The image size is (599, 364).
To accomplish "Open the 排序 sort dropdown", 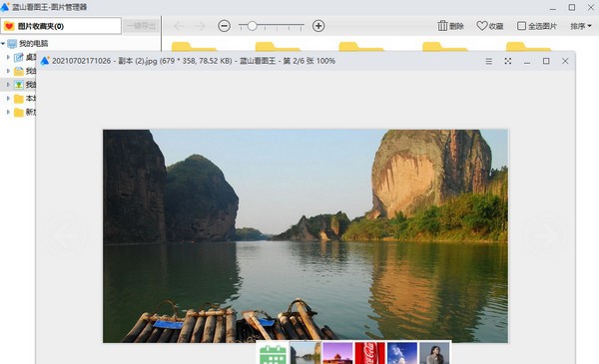I will [x=581, y=26].
